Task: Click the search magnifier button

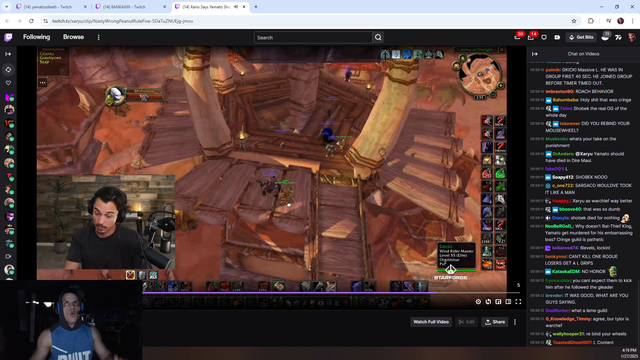Action: point(378,38)
